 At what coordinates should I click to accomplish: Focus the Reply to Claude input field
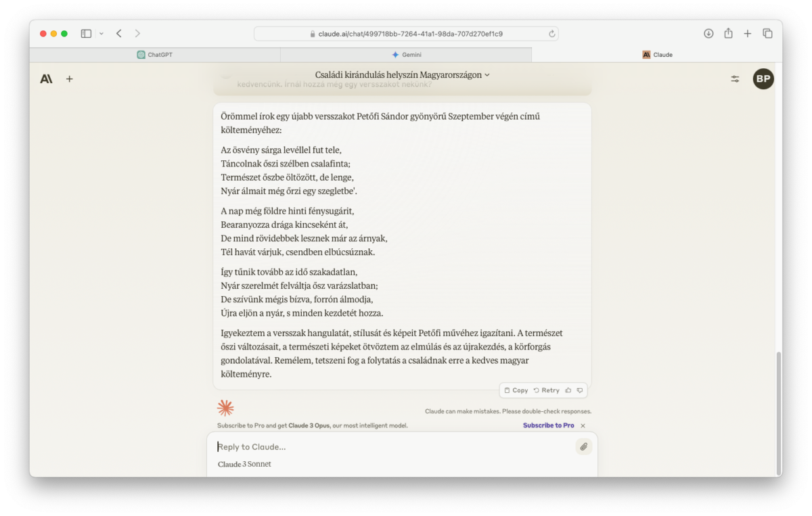[392, 446]
